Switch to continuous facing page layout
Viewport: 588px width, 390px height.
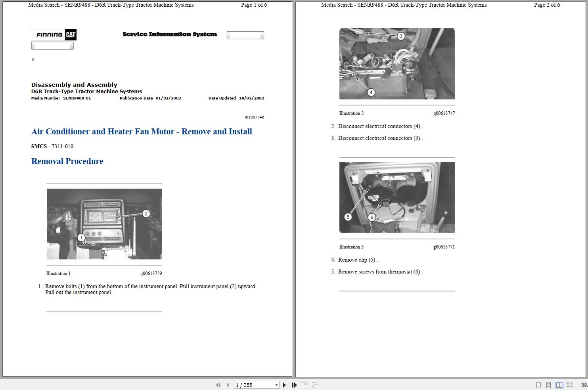(x=569, y=385)
